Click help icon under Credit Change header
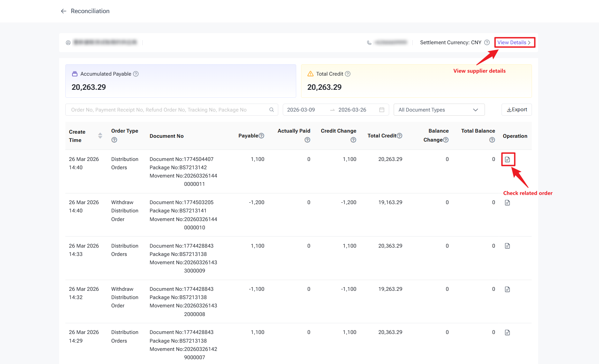 [x=353, y=140]
